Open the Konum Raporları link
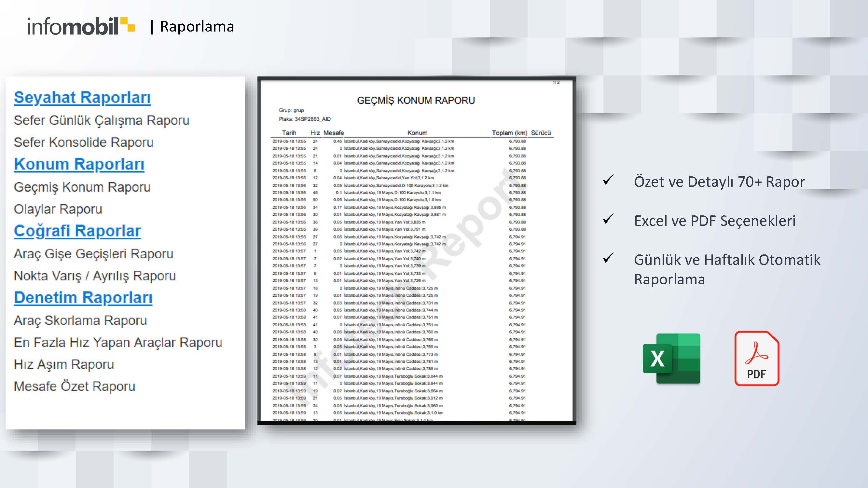 (x=79, y=164)
